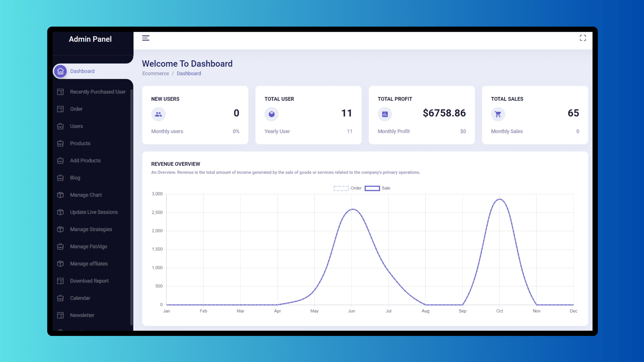Click the Welcome To Dashboard heading
Viewport: 644px width, 362px height.
pyautogui.click(x=187, y=64)
